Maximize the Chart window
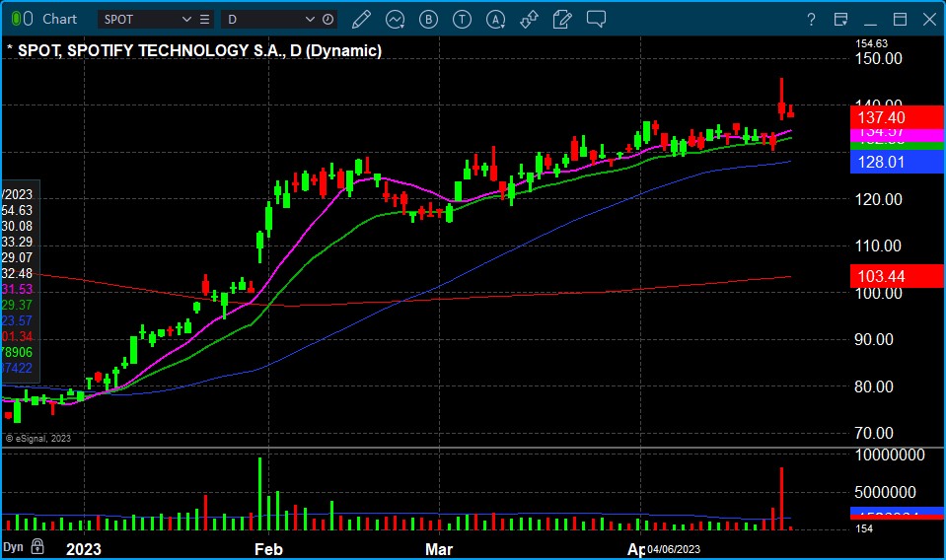Viewport: 946px width, 560px height. [901, 20]
